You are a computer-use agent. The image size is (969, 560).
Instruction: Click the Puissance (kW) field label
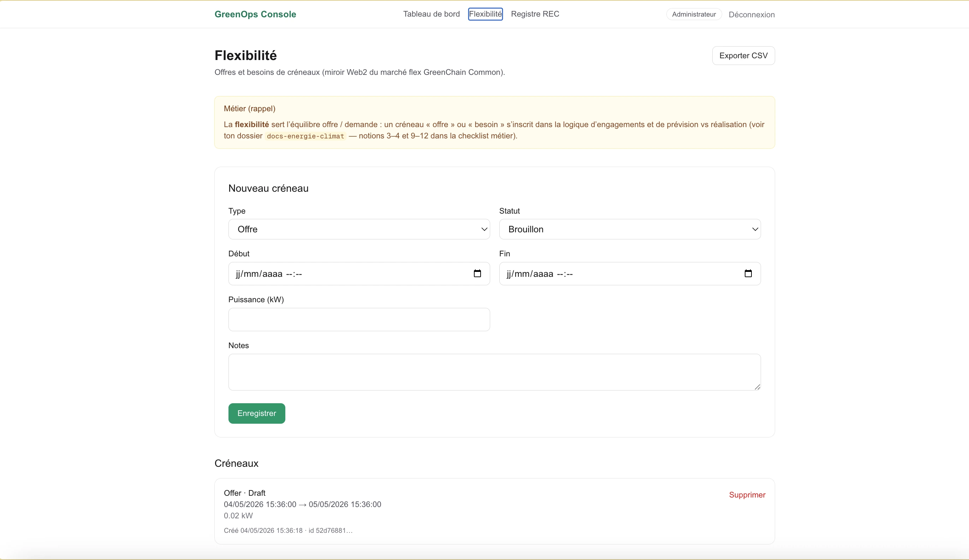tap(256, 299)
